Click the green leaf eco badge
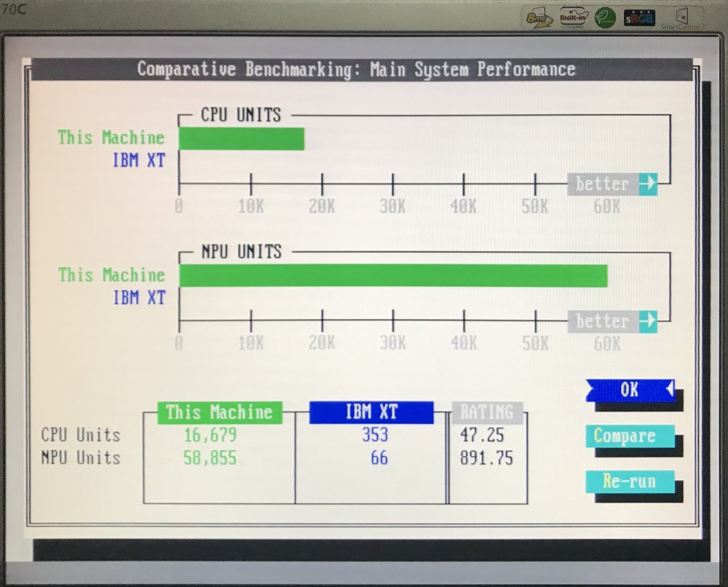Viewport: 728px width, 587px height. click(x=605, y=17)
